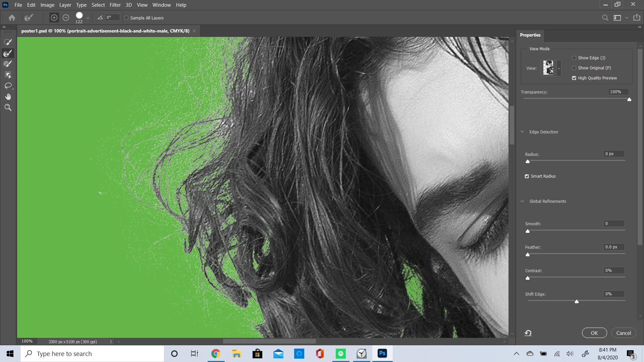Switch to subtract from selection mode

click(66, 18)
